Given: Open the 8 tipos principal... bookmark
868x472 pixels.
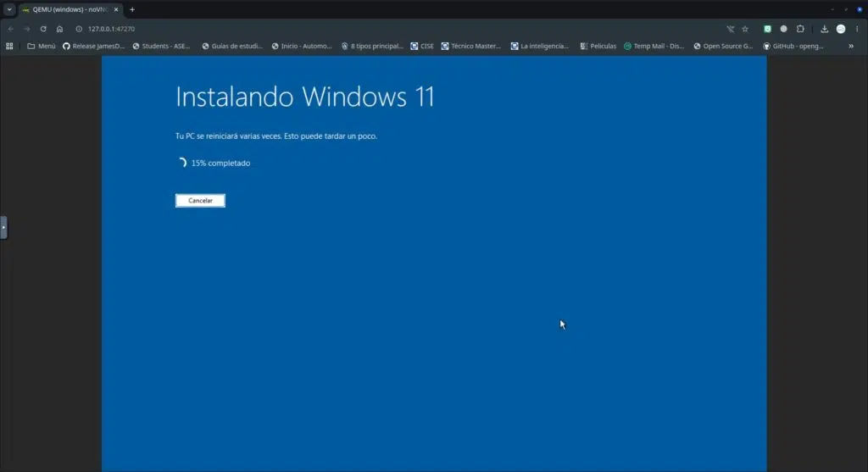Looking at the screenshot, I should coord(372,46).
